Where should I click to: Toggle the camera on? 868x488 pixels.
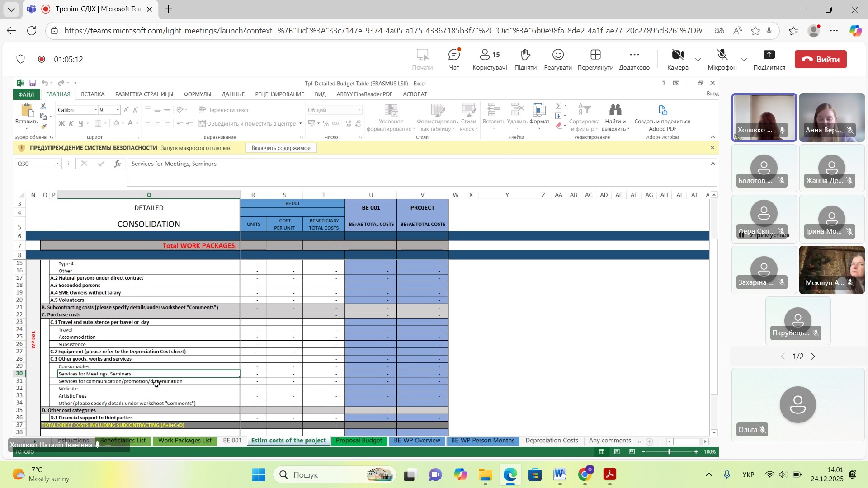(x=677, y=56)
